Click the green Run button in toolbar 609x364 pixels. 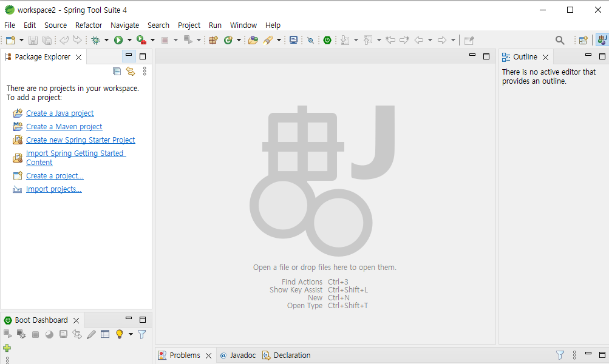coord(118,40)
